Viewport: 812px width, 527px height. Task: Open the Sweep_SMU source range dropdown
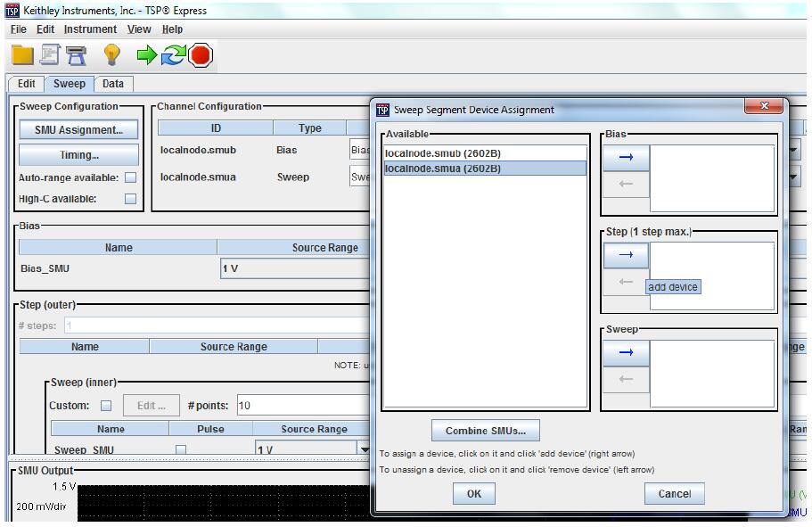(x=364, y=450)
